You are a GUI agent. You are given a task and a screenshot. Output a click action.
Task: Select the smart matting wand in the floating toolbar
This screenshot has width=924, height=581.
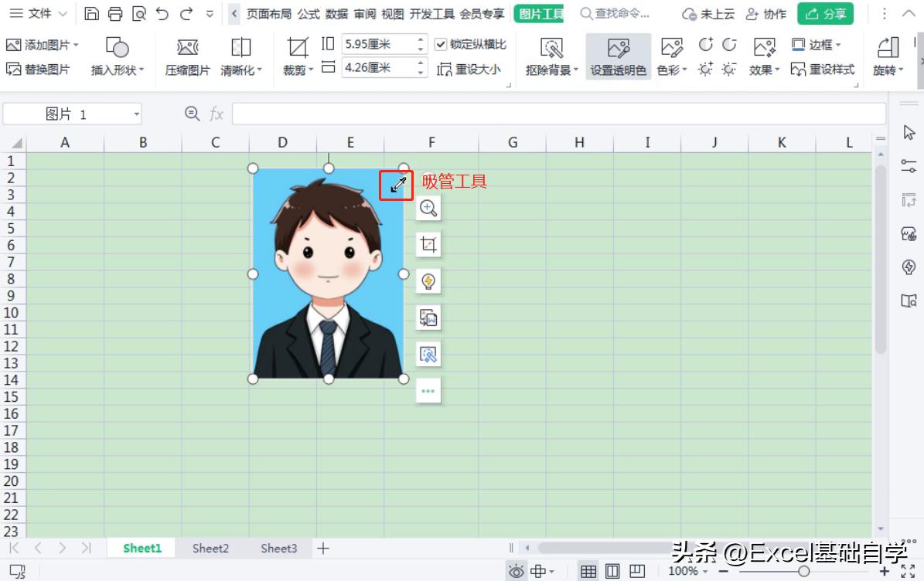pos(428,353)
